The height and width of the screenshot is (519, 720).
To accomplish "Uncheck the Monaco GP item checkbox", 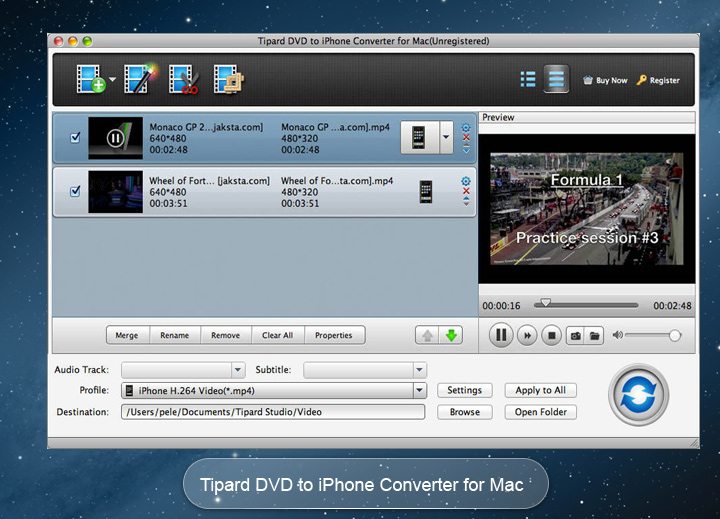I will [x=75, y=137].
